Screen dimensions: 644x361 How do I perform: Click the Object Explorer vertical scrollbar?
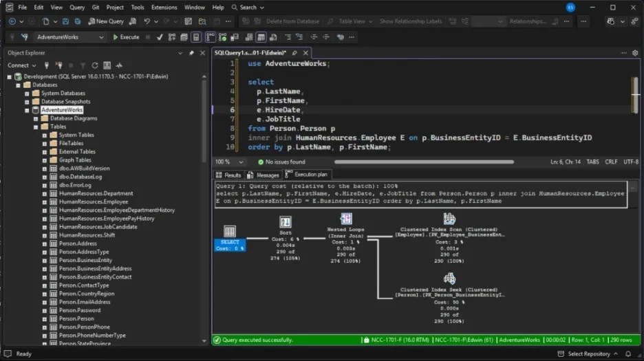coord(204,123)
